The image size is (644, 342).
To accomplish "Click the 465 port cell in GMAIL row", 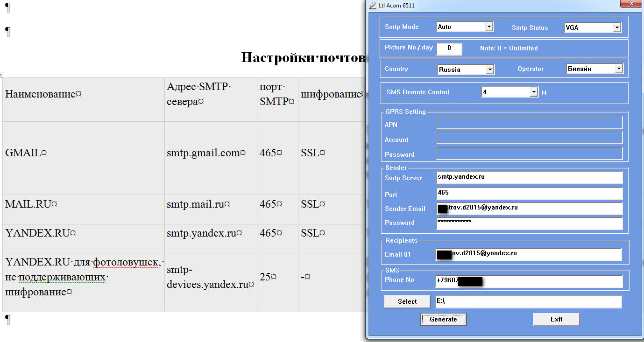I will [x=277, y=158].
